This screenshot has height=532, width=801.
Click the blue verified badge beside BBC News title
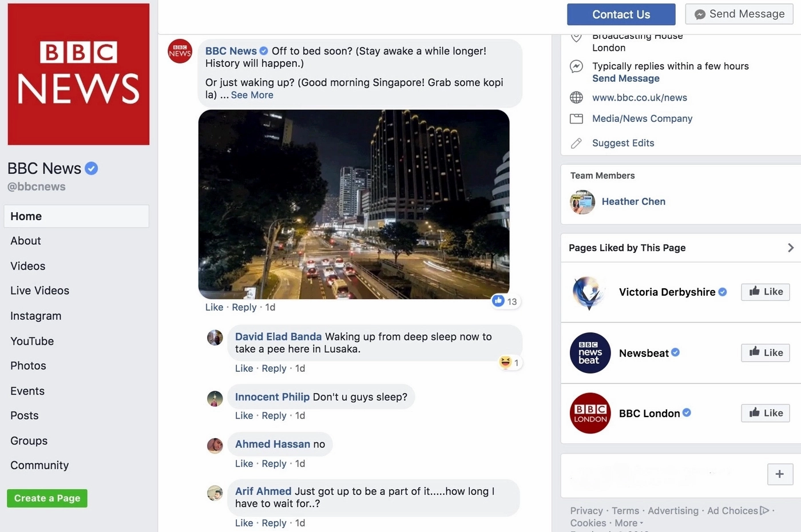pyautogui.click(x=92, y=168)
